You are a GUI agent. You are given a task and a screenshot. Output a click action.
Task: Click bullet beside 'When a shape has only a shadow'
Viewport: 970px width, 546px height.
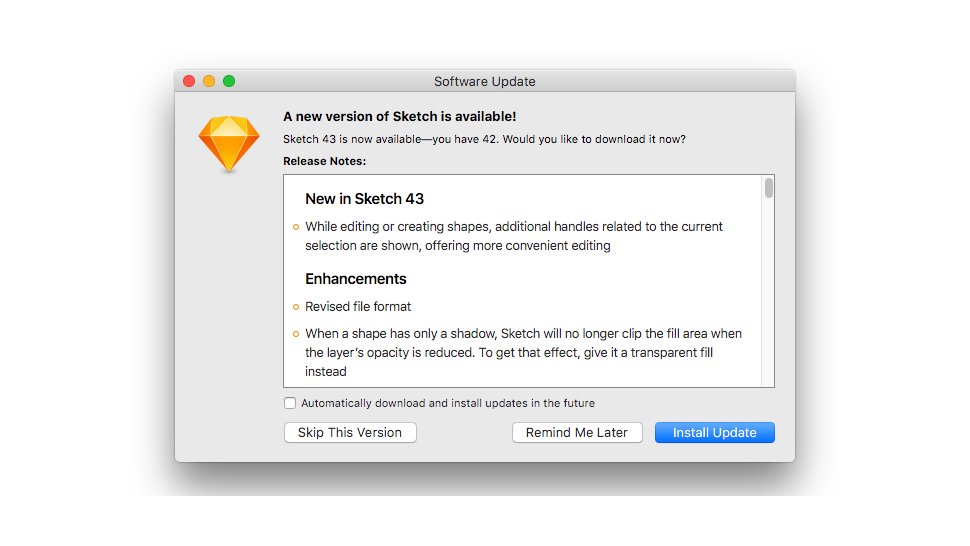[x=296, y=334]
